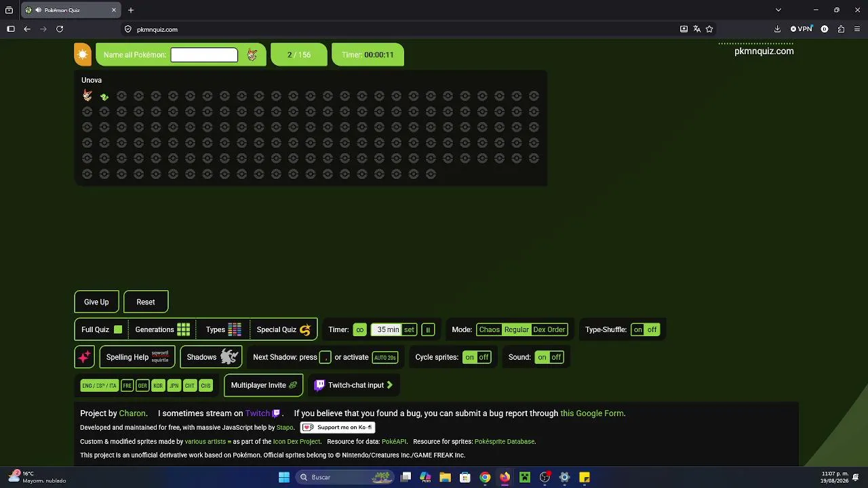
Task: Select CHS language
Action: click(205, 386)
